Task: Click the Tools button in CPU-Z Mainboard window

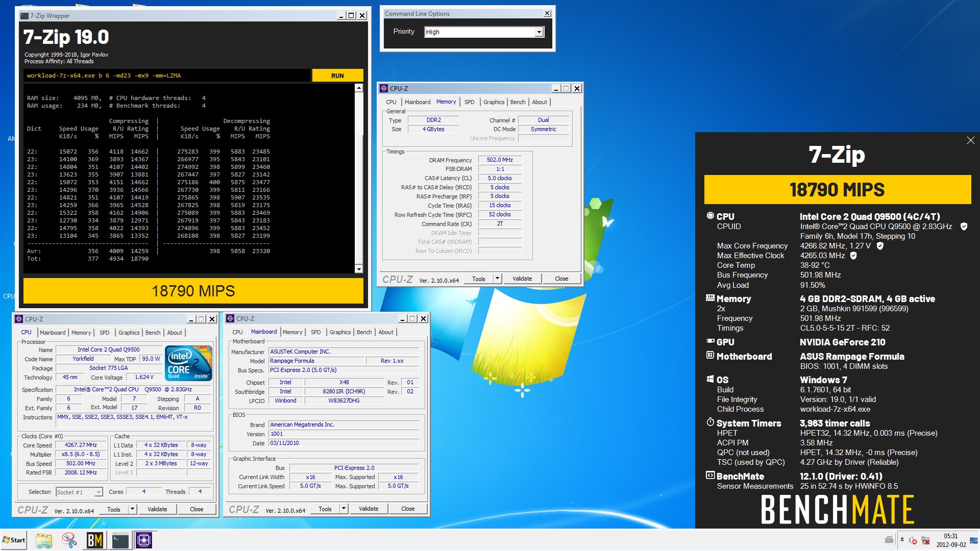Action: (x=325, y=509)
